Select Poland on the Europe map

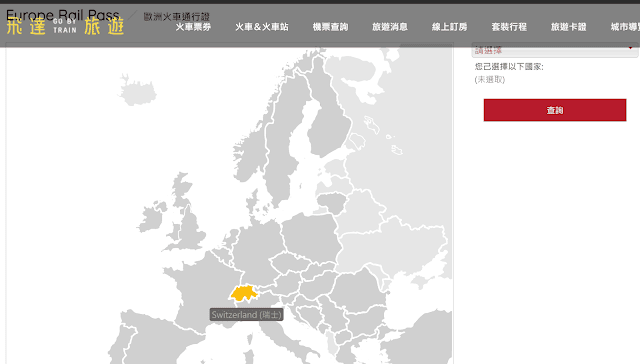[311, 237]
